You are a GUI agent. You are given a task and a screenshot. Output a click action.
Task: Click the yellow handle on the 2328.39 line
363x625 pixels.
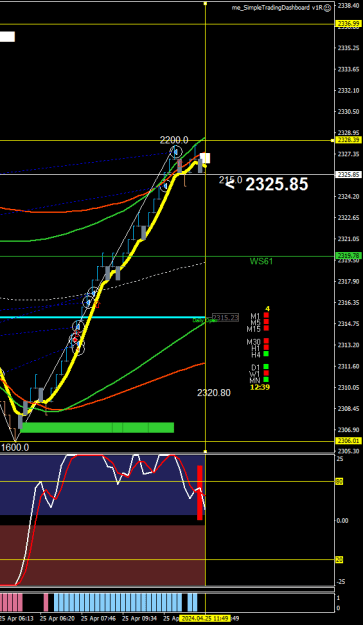(x=333, y=140)
